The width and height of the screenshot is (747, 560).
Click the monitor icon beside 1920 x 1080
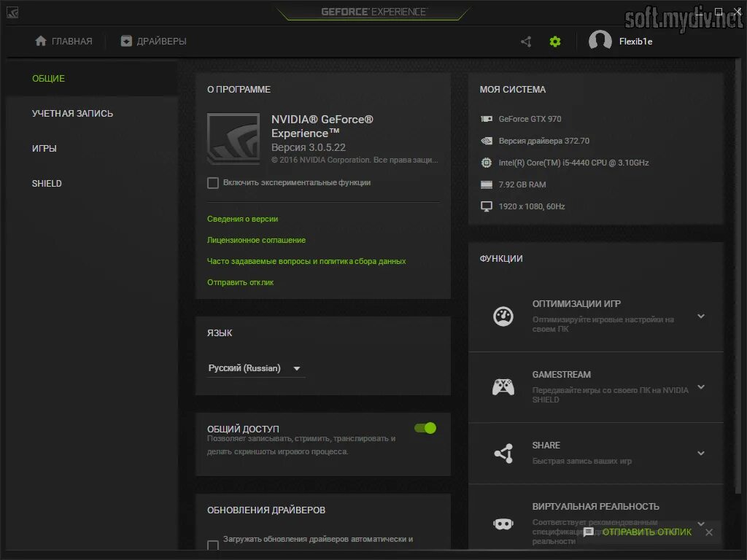(487, 206)
